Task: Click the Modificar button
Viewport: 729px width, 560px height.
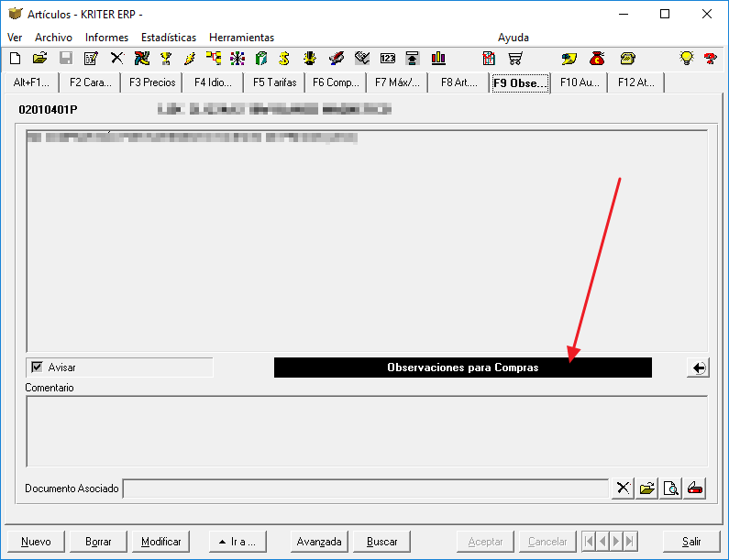Action: click(160, 542)
